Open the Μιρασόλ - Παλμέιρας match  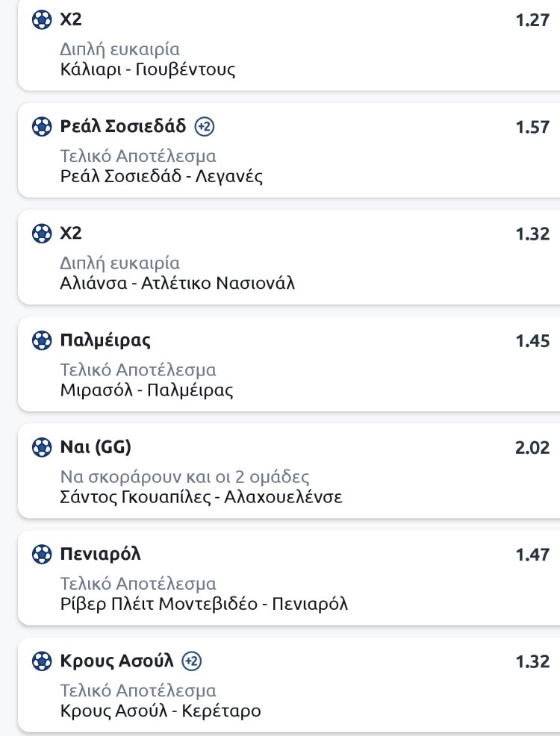[146, 390]
